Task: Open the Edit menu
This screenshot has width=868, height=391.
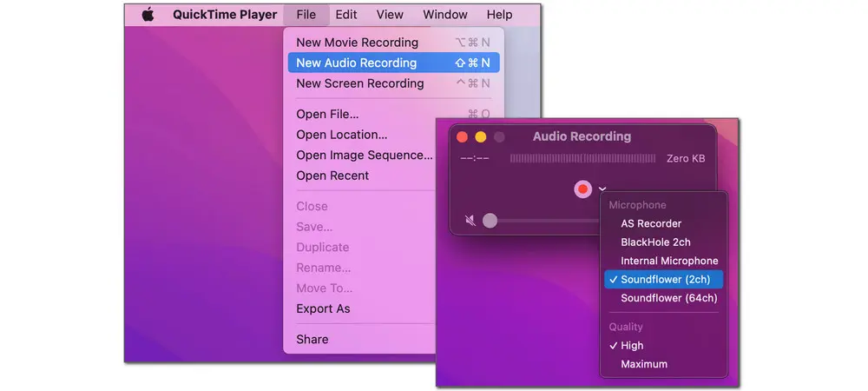Action: (x=346, y=15)
